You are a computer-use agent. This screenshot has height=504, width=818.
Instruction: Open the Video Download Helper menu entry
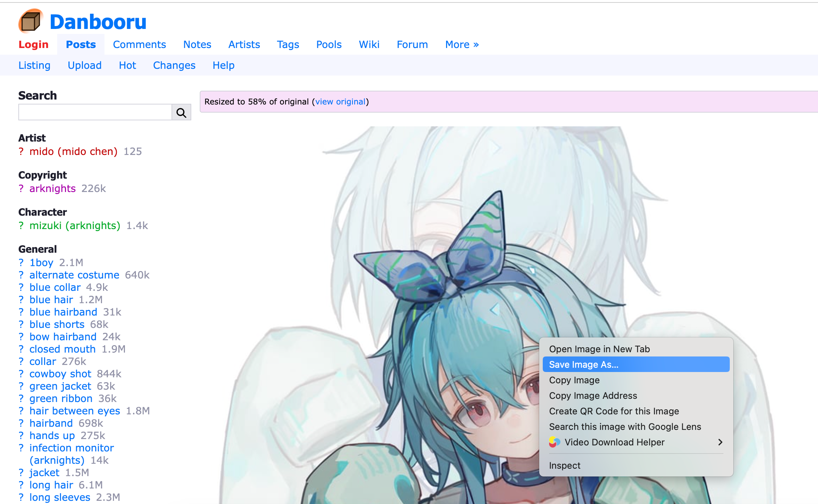click(x=636, y=442)
